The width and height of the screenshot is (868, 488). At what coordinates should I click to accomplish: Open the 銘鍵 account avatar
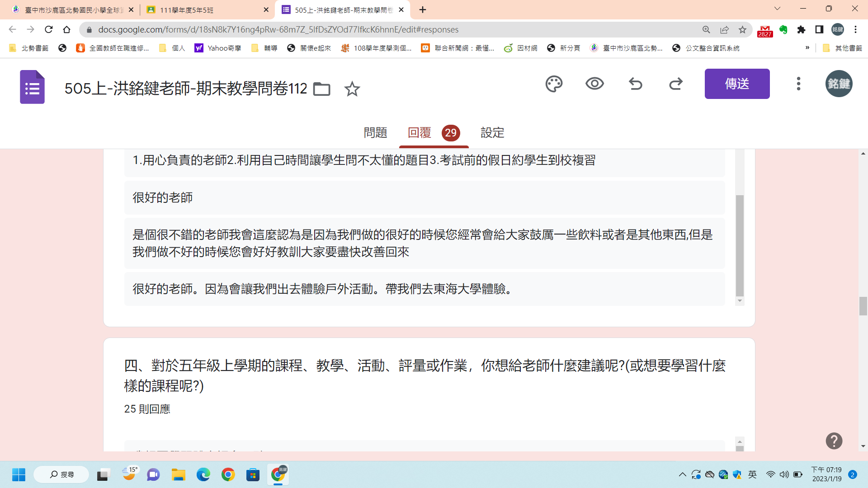tap(839, 84)
